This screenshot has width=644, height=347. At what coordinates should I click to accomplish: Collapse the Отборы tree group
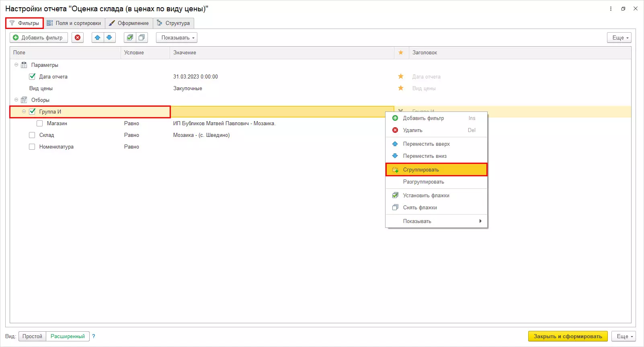tap(16, 100)
